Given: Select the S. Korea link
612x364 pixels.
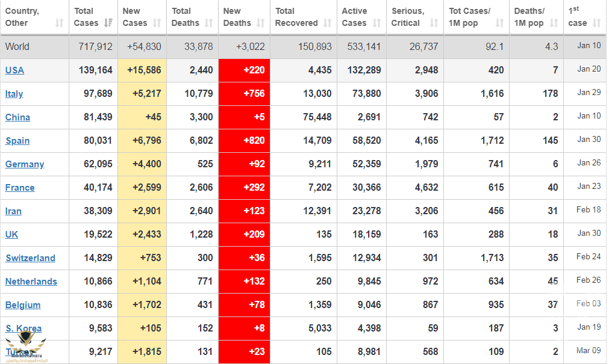Looking at the screenshot, I should 23,328.
